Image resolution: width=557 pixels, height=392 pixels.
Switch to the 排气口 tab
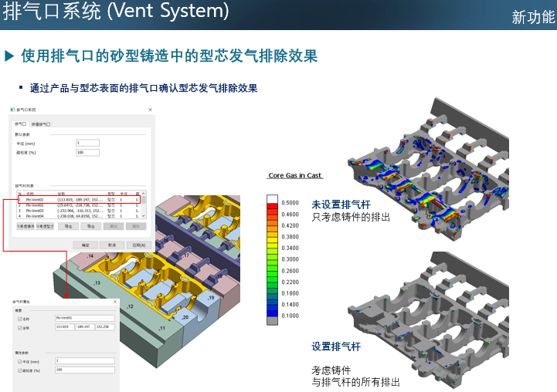click(x=20, y=123)
